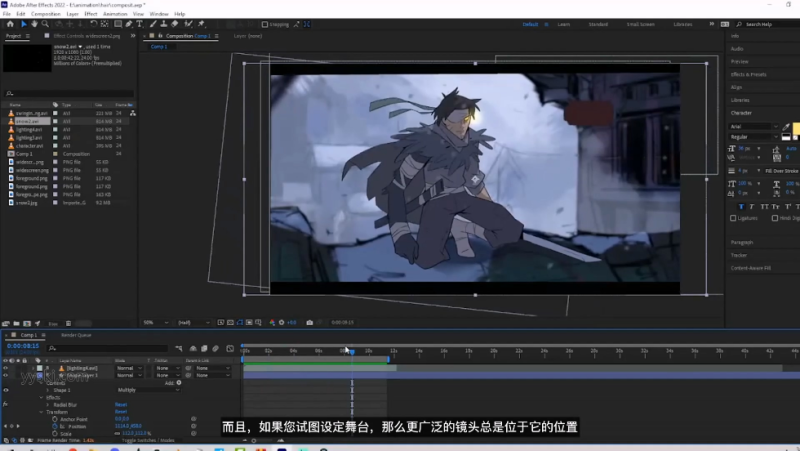Click the yellow fill color swatch

tap(796, 129)
